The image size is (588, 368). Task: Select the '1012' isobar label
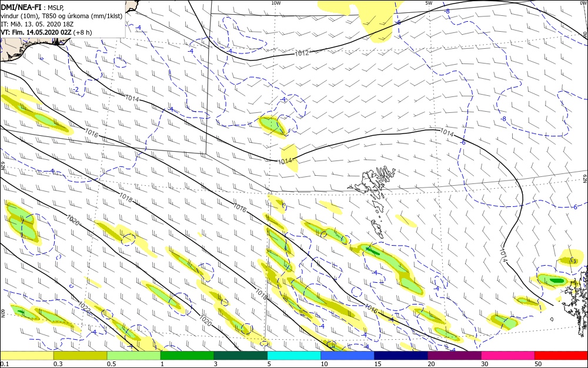tap(302, 53)
